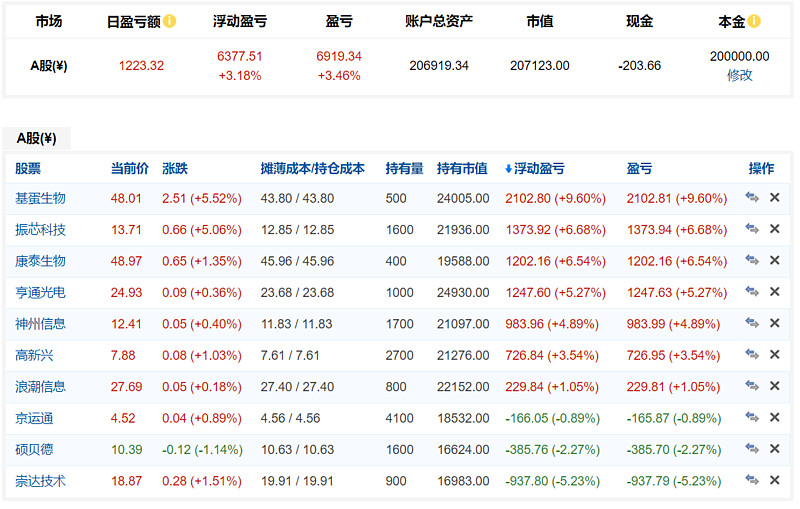Screen dimensions: 800x509
Task: Sort by 股票 column header
Action: pos(28,168)
